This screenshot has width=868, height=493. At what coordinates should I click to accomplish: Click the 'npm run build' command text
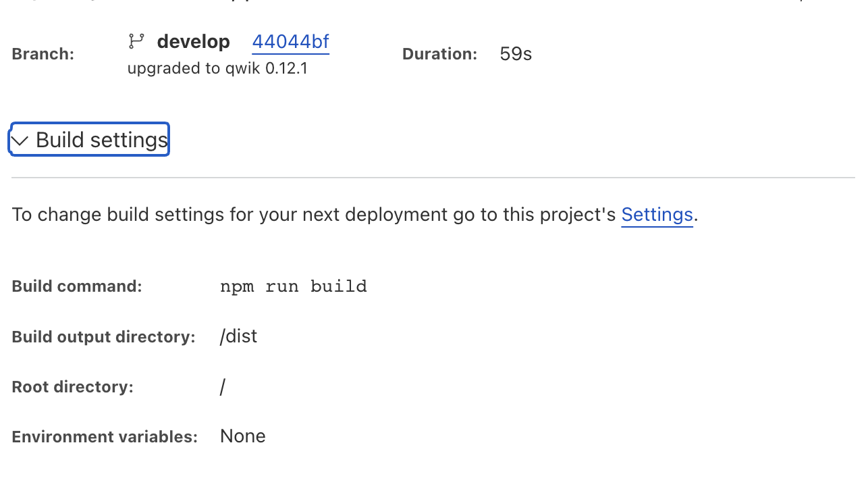(294, 286)
